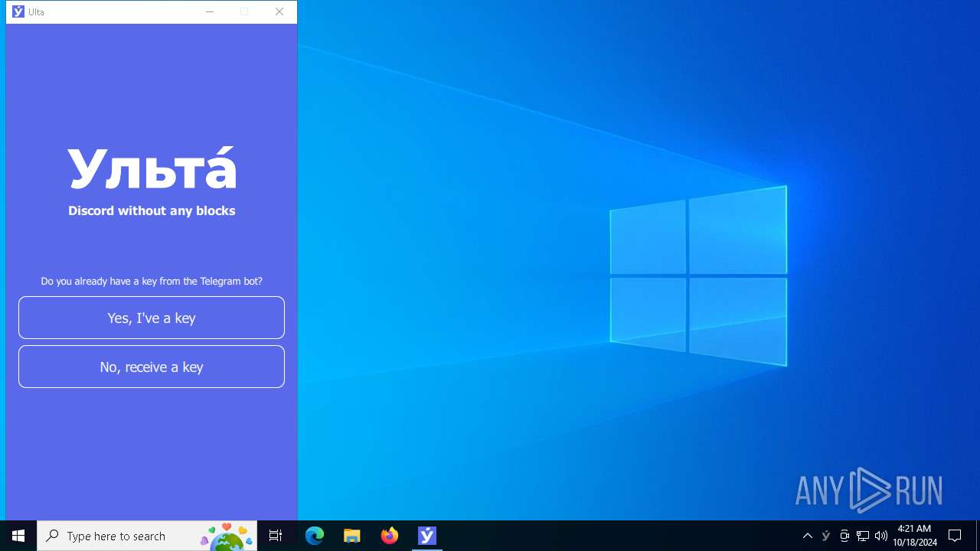Click the Ulta tray icon
980x551 pixels.
pyautogui.click(x=826, y=536)
